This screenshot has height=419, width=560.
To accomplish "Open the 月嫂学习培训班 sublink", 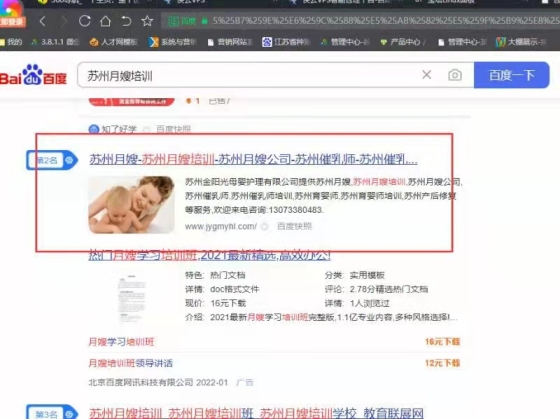I will point(121,342).
